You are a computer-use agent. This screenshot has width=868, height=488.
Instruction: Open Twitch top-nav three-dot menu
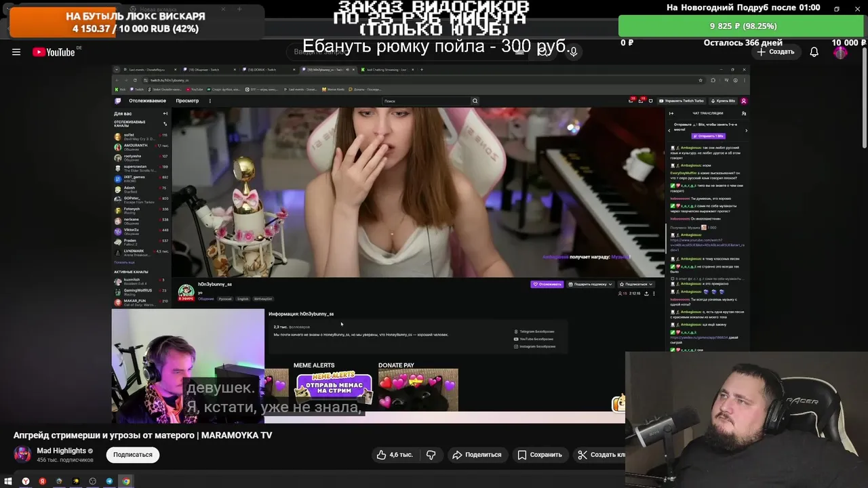(210, 101)
